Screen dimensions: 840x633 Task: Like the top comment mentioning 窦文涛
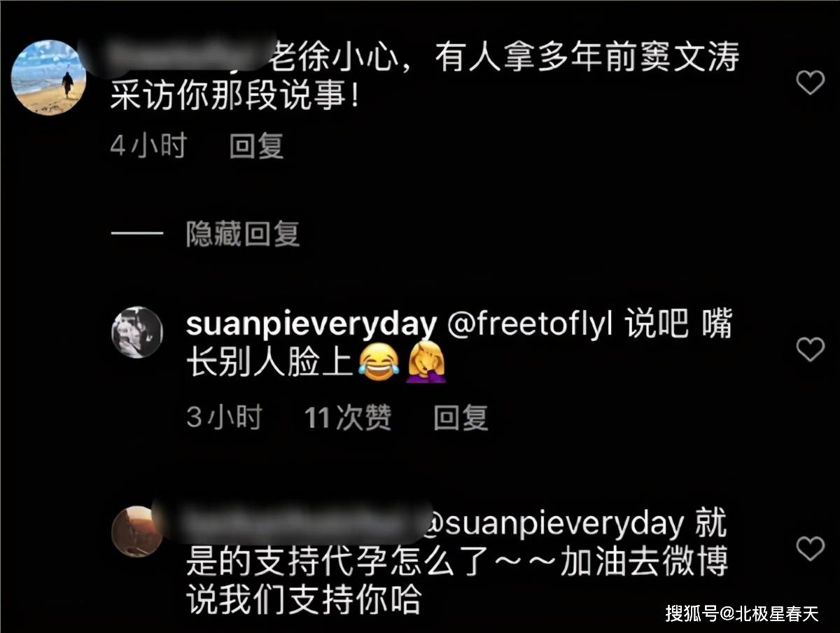click(x=811, y=83)
